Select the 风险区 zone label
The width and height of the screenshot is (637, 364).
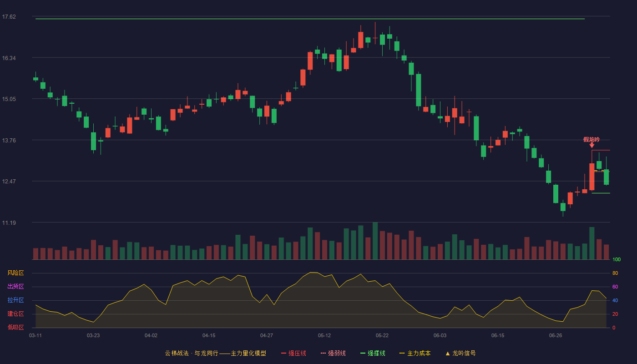[x=15, y=273]
